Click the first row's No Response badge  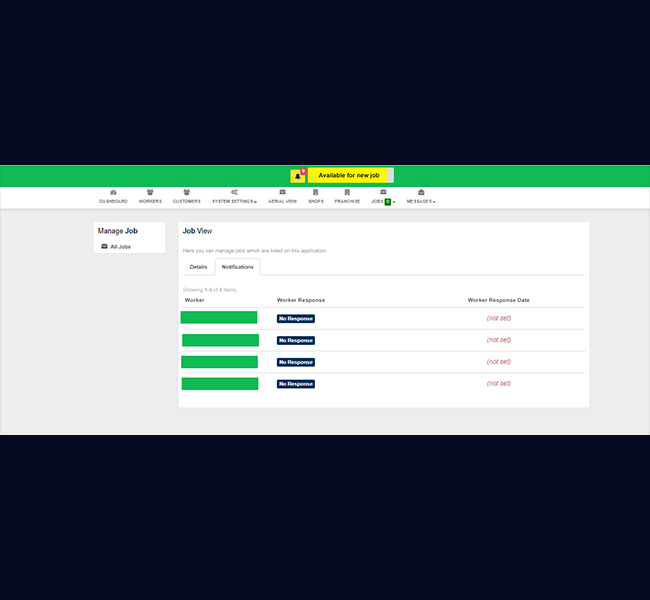pos(296,319)
